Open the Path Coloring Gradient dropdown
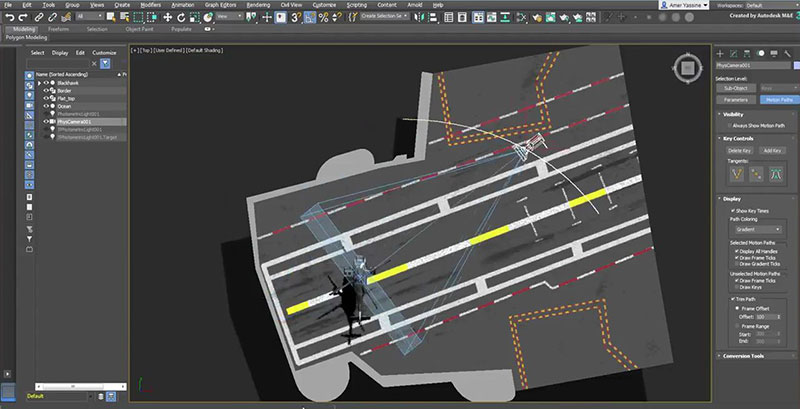The image size is (800, 409). pyautogui.click(x=758, y=229)
